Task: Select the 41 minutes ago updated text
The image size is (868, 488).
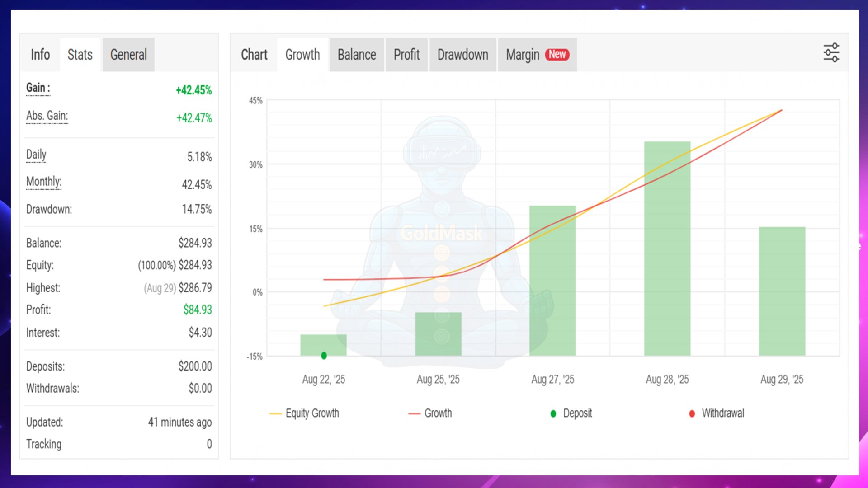Action: (180, 422)
